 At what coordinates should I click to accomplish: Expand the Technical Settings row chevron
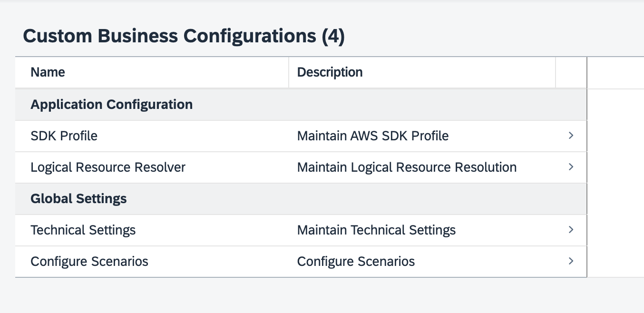click(571, 230)
